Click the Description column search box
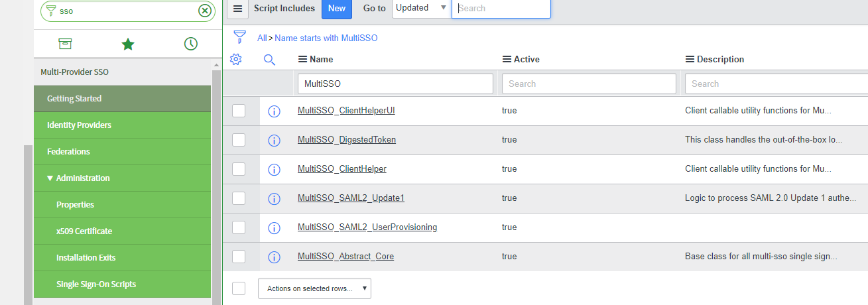 coord(776,84)
